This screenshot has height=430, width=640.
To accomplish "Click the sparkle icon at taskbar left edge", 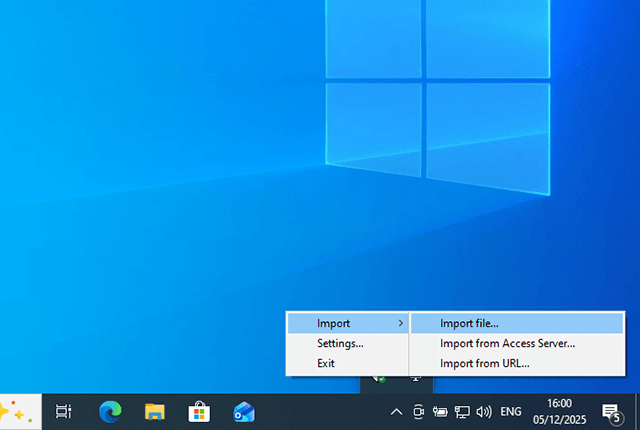I will click(15, 411).
